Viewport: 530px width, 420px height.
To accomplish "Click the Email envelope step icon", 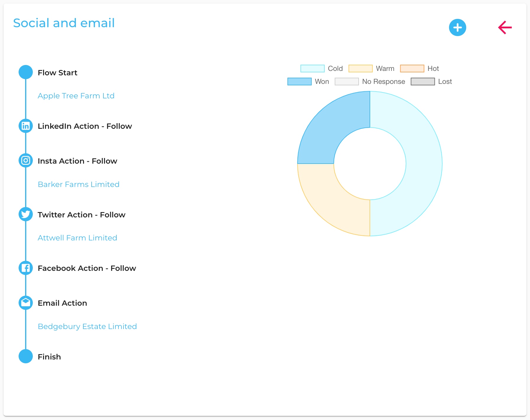I will tap(26, 302).
